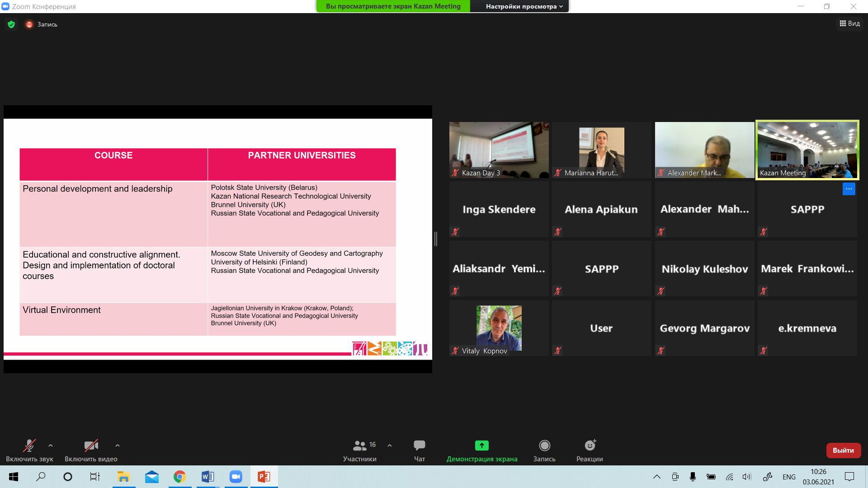The image size is (868, 488).
Task: Click the green encryption shield icon
Action: click(11, 24)
